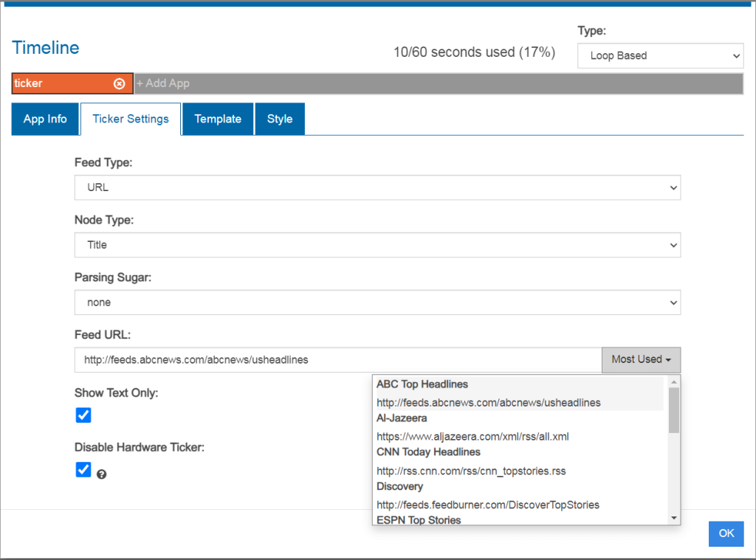756x560 pixels.
Task: Choose the CNN topstories RSS feed
Action: 471,471
